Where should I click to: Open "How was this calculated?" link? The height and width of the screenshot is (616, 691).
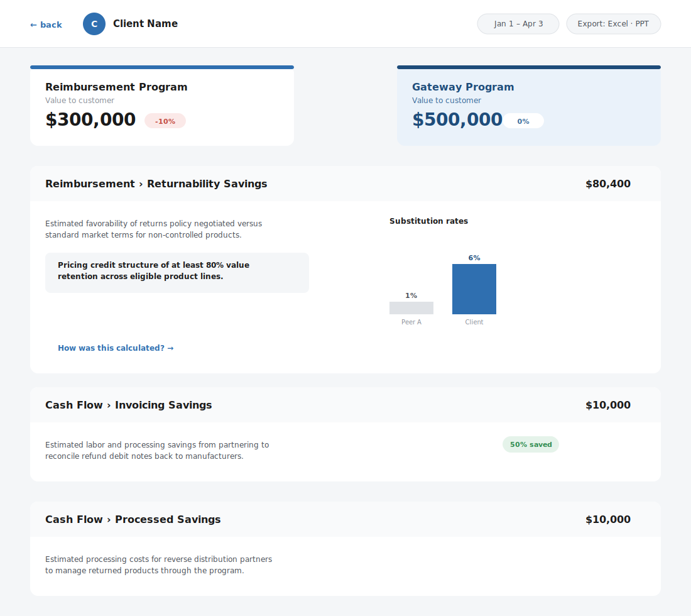point(116,348)
